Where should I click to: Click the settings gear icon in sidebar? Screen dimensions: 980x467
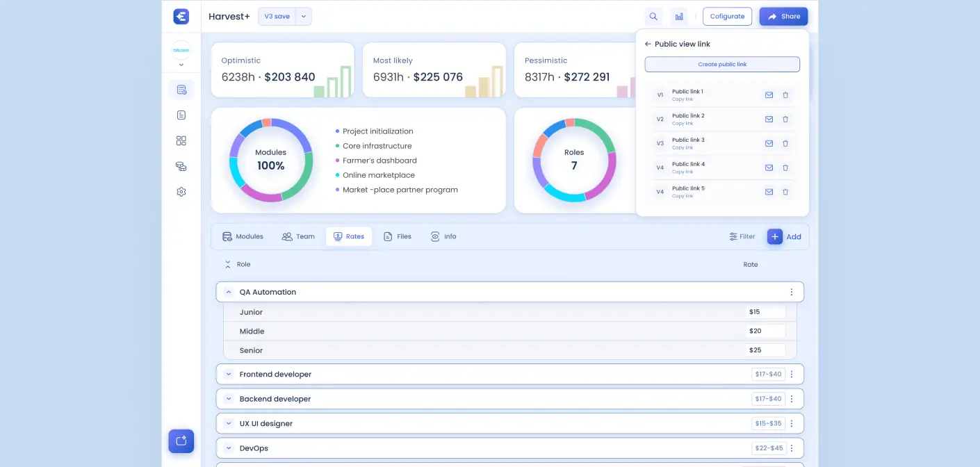coord(181,192)
